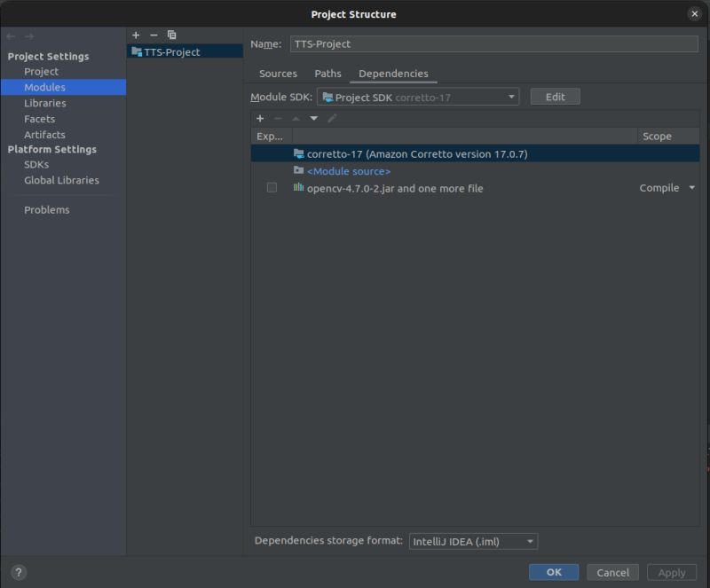This screenshot has width=710, height=588.
Task: Click the forward navigation arrow
Action: [28, 36]
